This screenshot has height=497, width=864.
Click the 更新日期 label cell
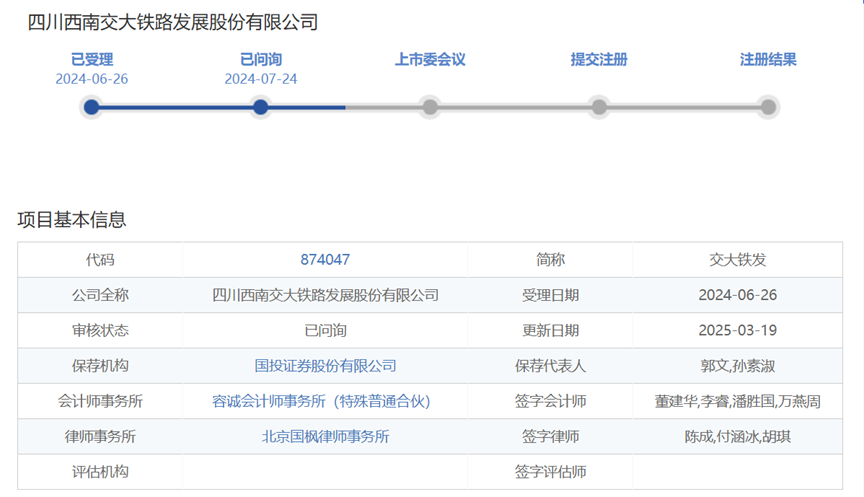coord(550,331)
